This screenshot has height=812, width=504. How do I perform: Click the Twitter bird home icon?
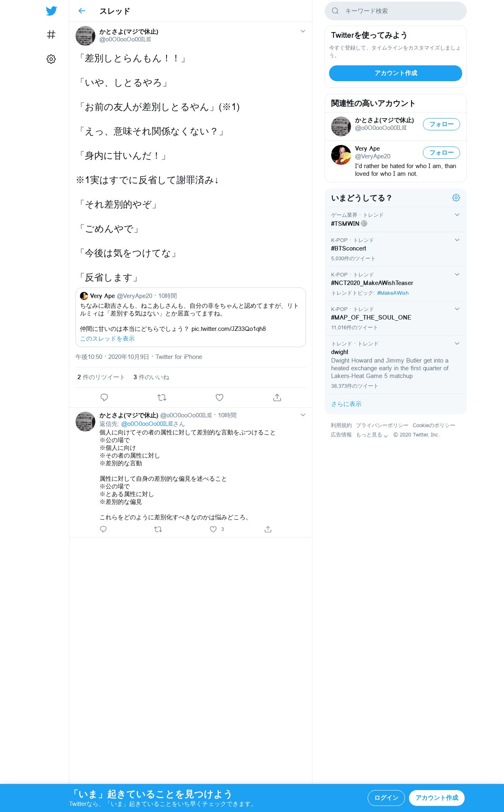[51, 11]
